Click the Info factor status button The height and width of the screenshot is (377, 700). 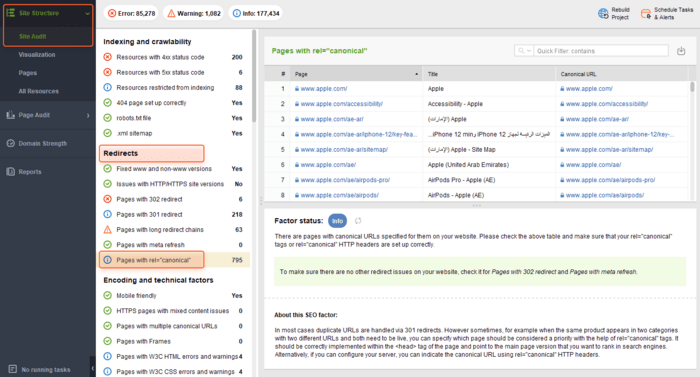pyautogui.click(x=337, y=221)
